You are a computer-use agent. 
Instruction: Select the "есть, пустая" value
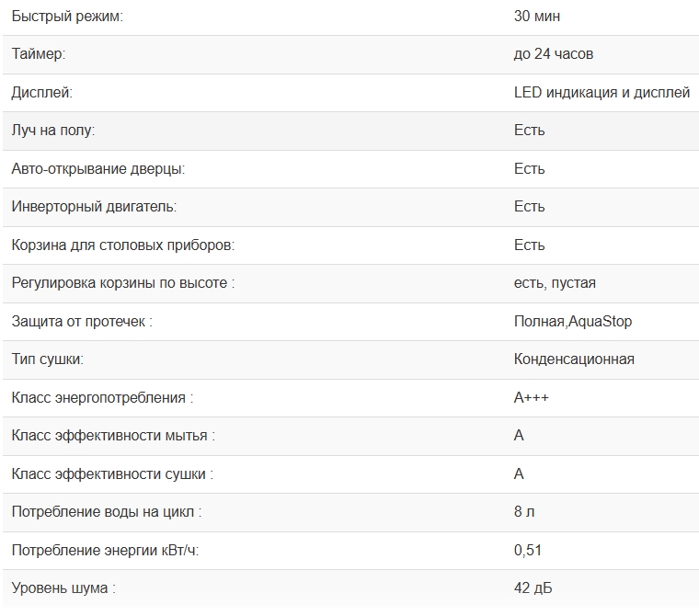555,283
